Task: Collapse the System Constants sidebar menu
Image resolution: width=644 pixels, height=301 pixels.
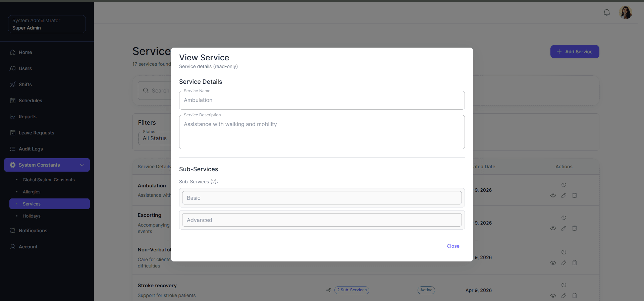Action: pos(47,165)
